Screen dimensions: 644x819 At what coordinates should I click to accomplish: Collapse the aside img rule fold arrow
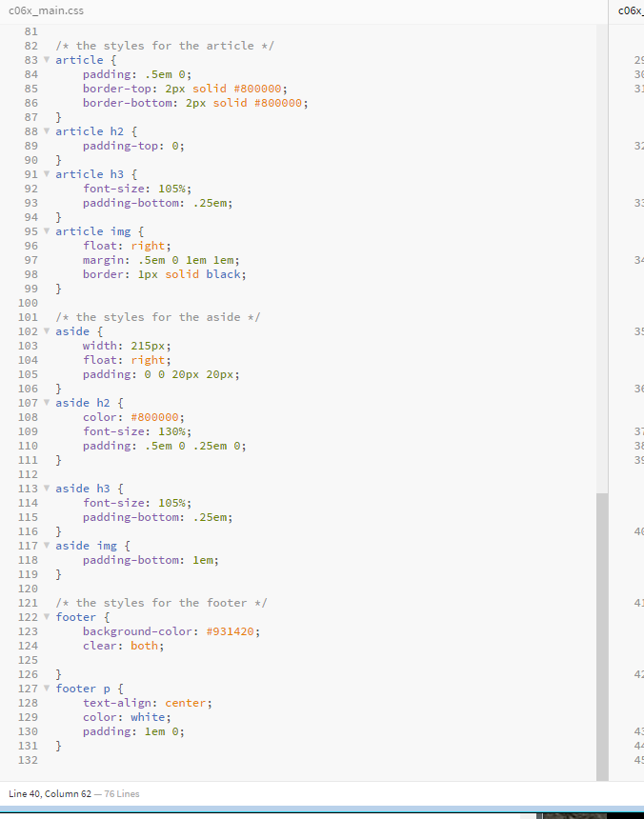coord(47,546)
